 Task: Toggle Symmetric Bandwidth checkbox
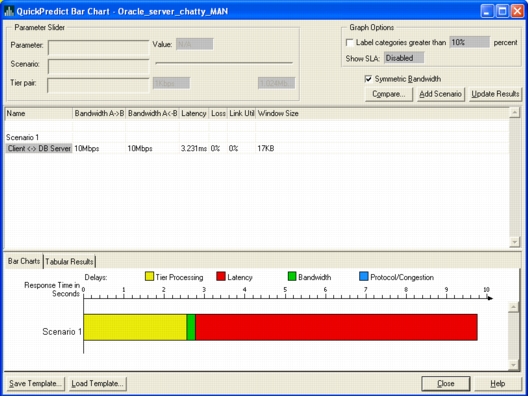368,79
